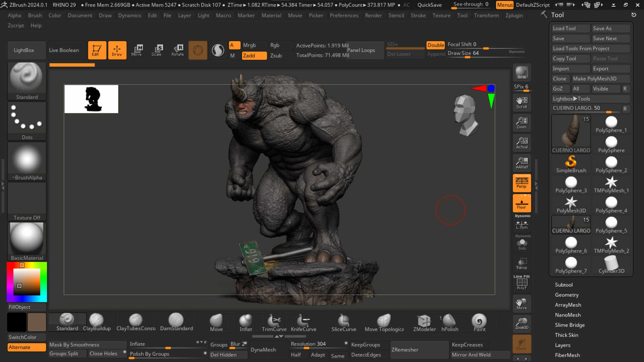
Task: Toggle the Zadd mode off
Action: pyautogui.click(x=254, y=56)
